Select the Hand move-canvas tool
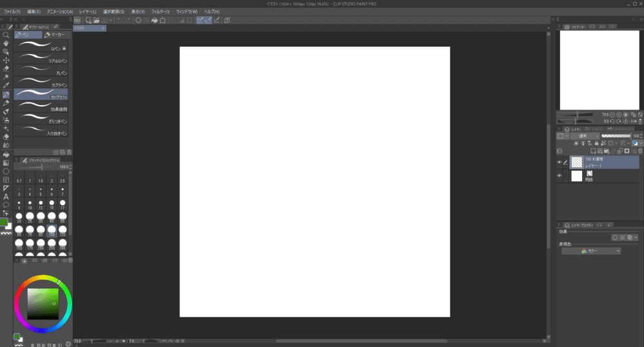This screenshot has height=347, width=644. point(6,43)
